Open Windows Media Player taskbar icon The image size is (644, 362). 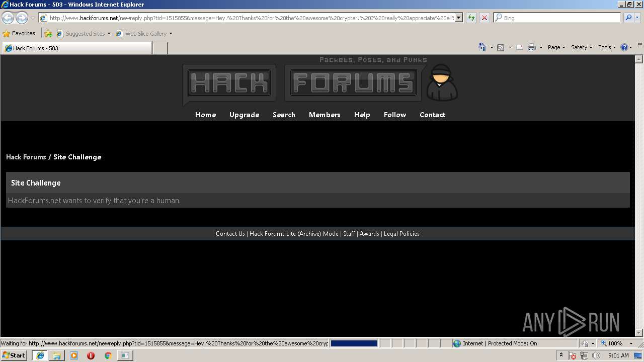pyautogui.click(x=74, y=355)
